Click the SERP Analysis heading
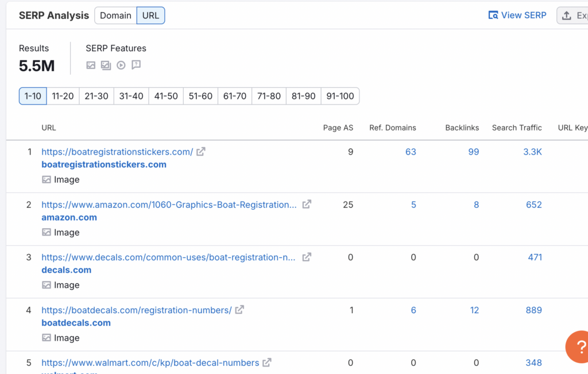Image resolution: width=588 pixels, height=374 pixels. pos(54,16)
